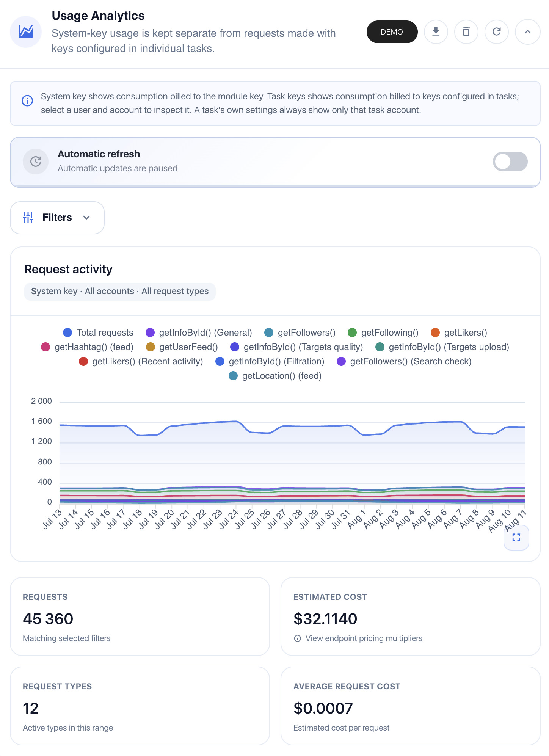Click the refresh icon in the header

coord(496,32)
